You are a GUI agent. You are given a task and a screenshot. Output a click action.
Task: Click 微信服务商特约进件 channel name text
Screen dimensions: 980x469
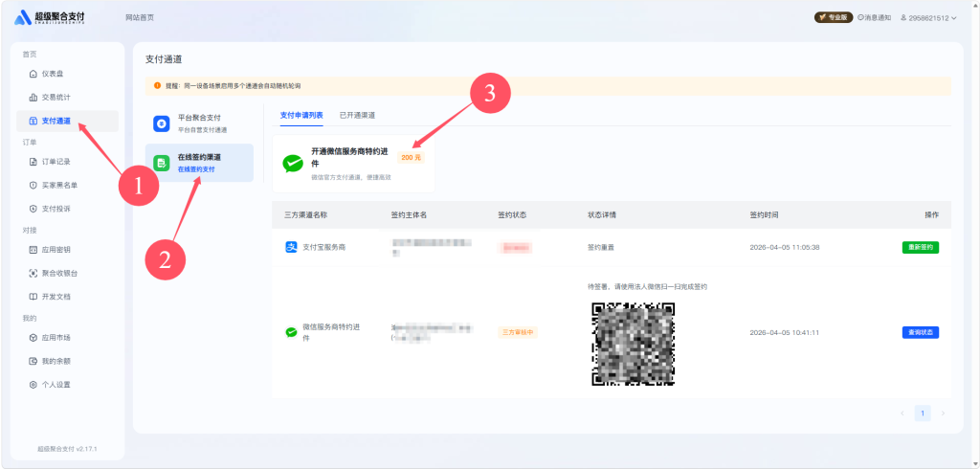pos(331,333)
